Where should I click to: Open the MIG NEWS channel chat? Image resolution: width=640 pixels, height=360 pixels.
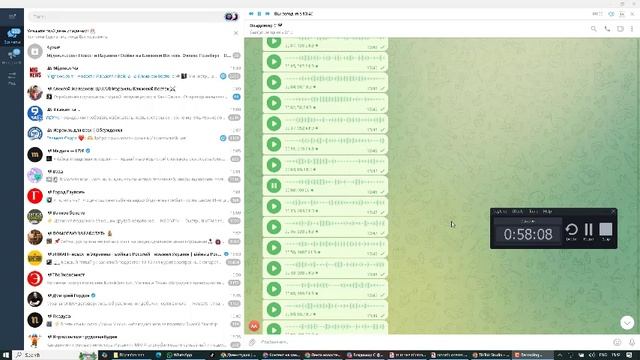[x=134, y=72]
